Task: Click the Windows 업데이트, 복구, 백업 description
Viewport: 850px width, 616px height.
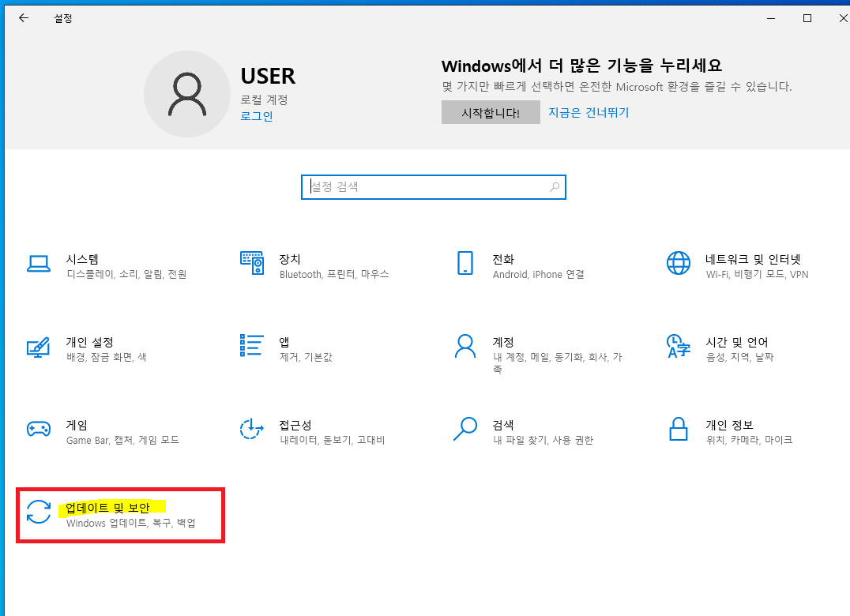Action: pos(131,523)
